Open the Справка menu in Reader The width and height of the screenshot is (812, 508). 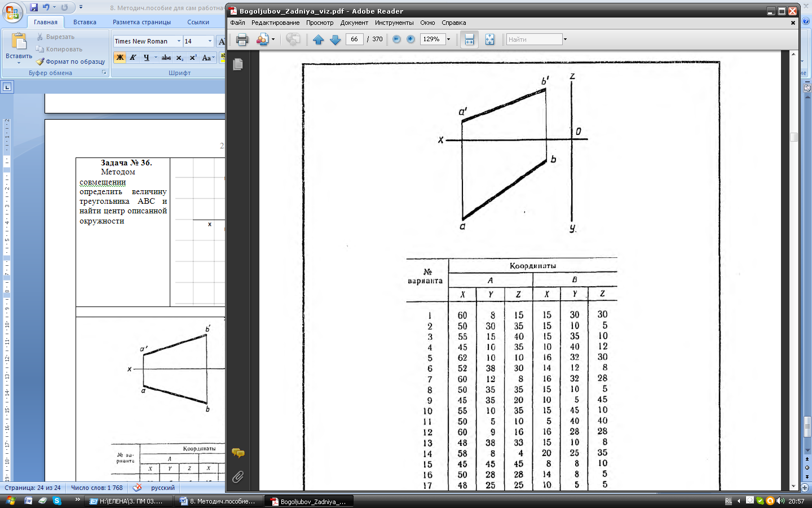(x=454, y=23)
